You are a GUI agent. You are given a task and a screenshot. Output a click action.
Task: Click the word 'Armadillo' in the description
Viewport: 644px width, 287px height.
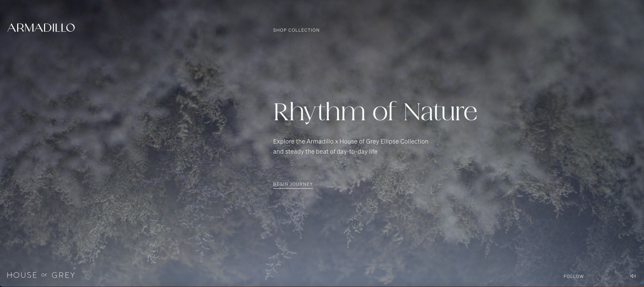(320, 141)
